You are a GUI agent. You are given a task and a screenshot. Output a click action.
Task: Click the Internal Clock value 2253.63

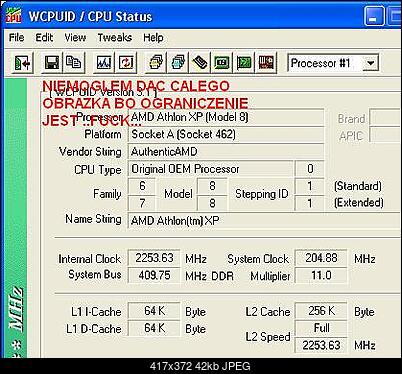[x=154, y=258]
